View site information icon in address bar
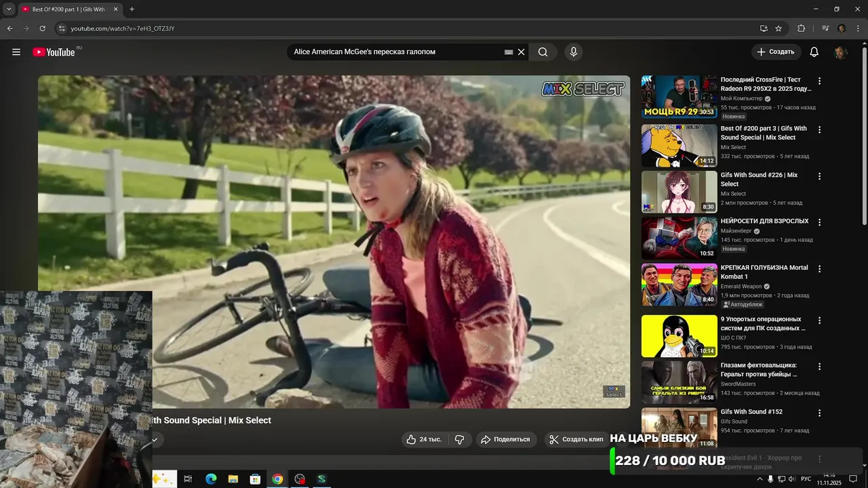The width and height of the screenshot is (868, 488). click(62, 28)
